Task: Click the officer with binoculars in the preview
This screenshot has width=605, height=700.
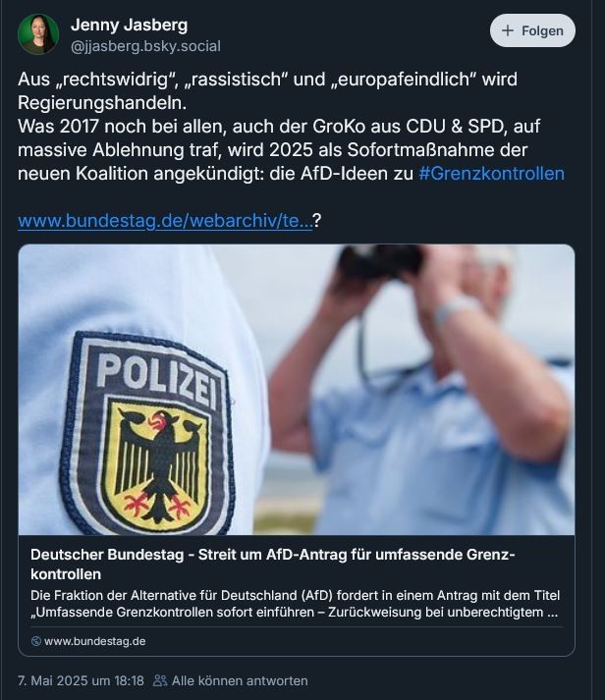Action: tap(424, 390)
